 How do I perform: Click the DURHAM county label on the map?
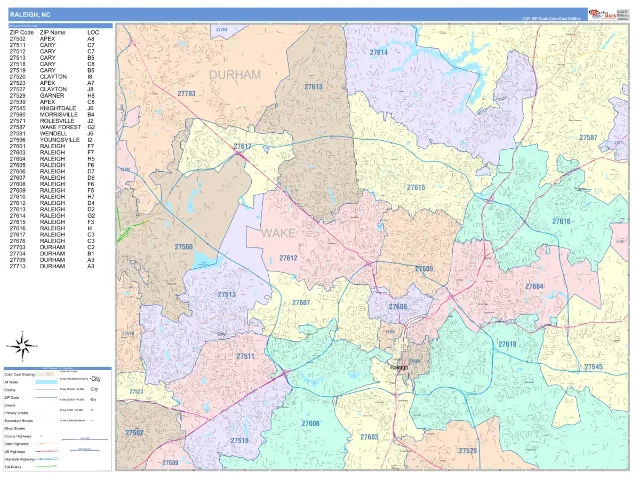coord(235,75)
